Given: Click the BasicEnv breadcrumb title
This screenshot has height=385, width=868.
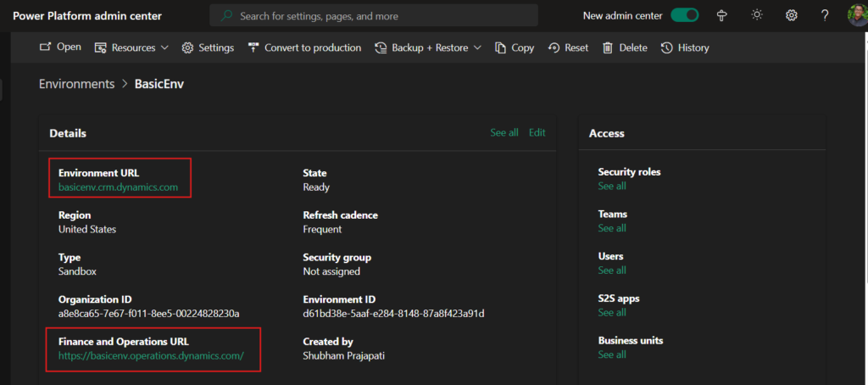Looking at the screenshot, I should [159, 84].
